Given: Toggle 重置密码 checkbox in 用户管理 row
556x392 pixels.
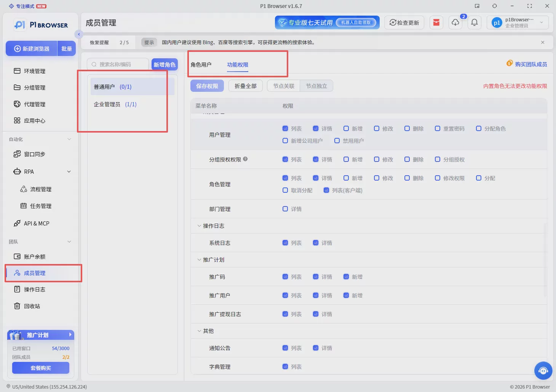Looking at the screenshot, I should [438, 128].
